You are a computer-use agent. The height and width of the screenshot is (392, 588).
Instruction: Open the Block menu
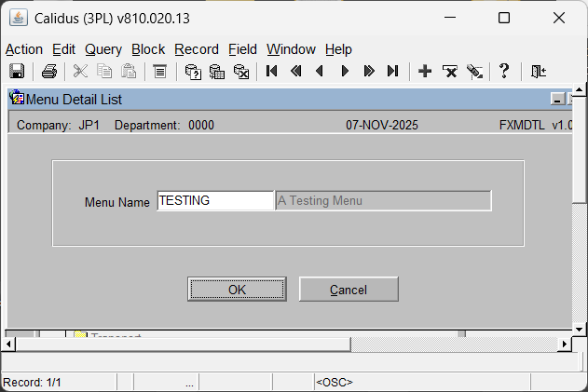click(148, 49)
